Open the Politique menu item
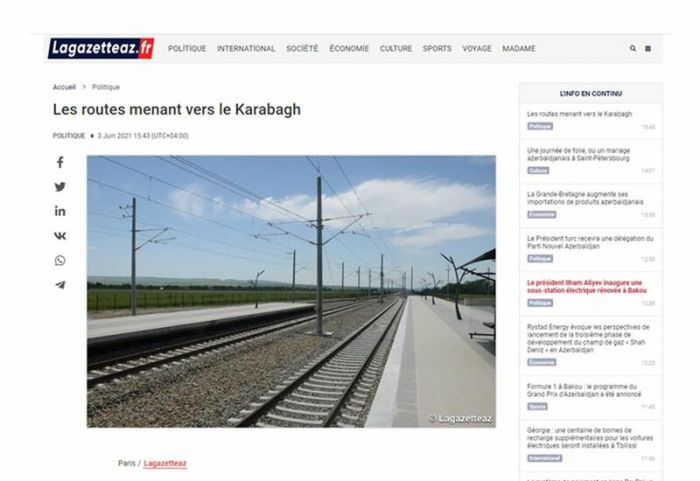The image size is (700, 481). (x=187, y=48)
